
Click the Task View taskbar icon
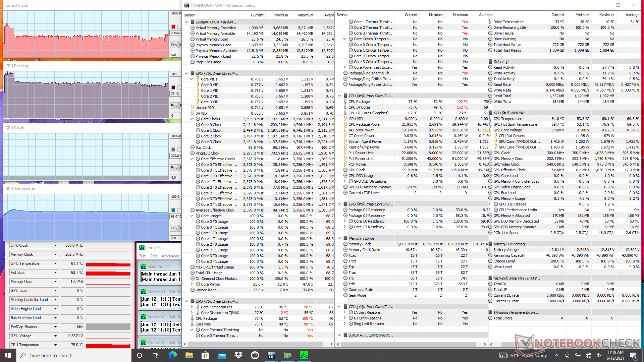click(155, 355)
